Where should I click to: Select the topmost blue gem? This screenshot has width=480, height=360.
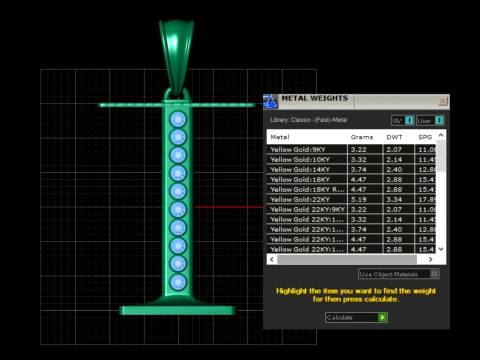178,119
